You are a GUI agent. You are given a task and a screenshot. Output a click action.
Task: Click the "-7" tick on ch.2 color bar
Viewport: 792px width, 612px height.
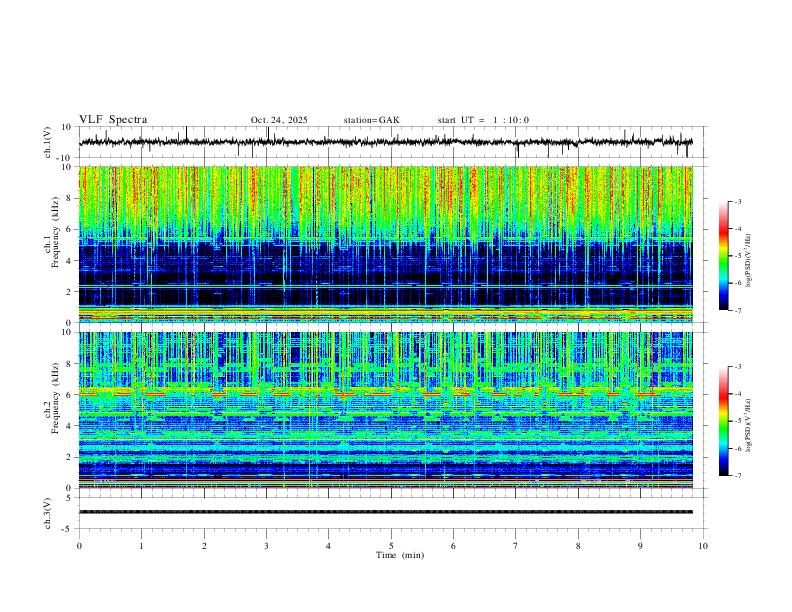coord(737,476)
